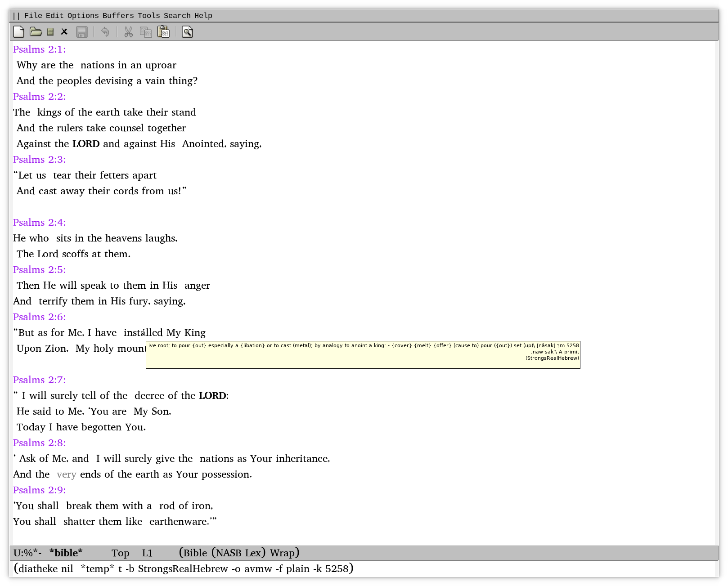Open the File menu
The height and width of the screenshot is (586, 728).
tap(33, 16)
